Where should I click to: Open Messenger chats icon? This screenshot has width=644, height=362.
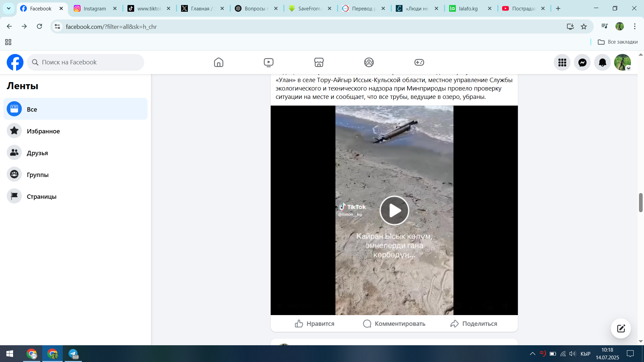582,62
